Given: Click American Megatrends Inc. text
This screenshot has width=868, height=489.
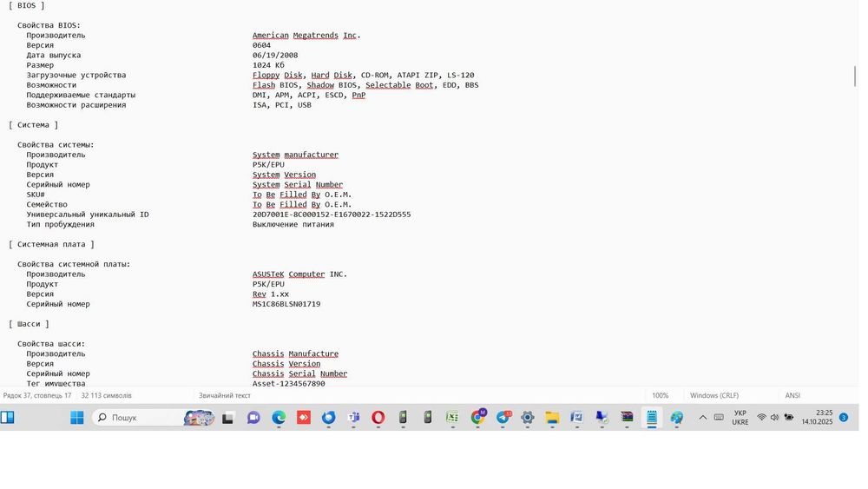Looking at the screenshot, I should click(x=306, y=36).
